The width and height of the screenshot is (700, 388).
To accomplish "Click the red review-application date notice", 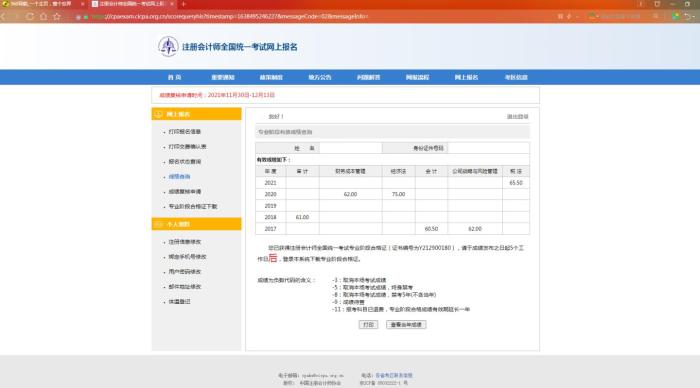I will coord(217,95).
